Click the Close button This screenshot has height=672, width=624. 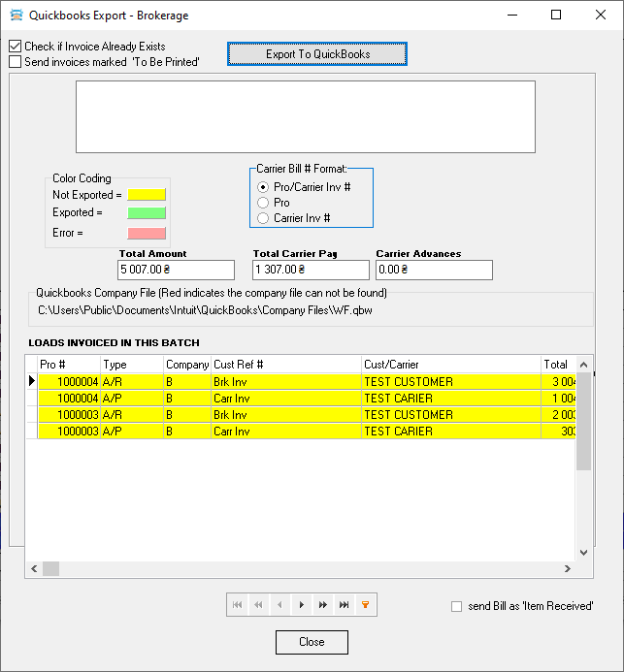point(312,642)
